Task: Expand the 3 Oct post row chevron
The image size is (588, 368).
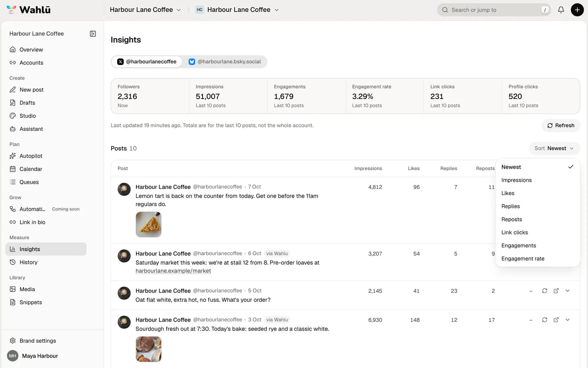Action: (x=568, y=320)
